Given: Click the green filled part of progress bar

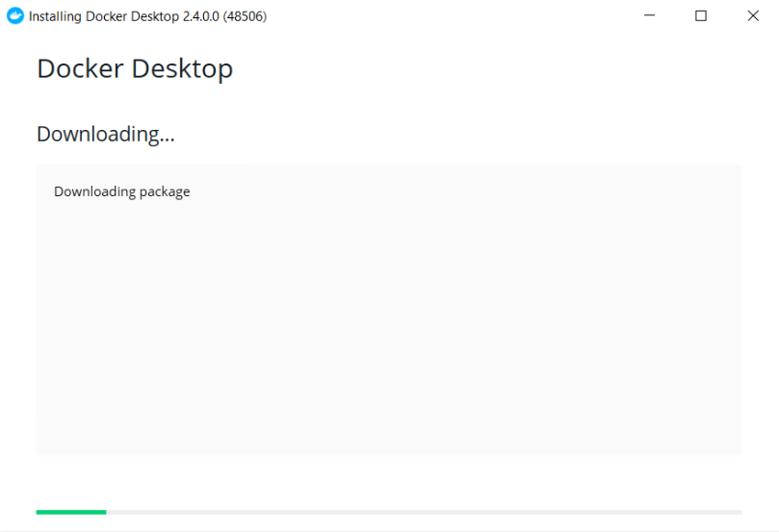Looking at the screenshot, I should (x=70, y=512).
